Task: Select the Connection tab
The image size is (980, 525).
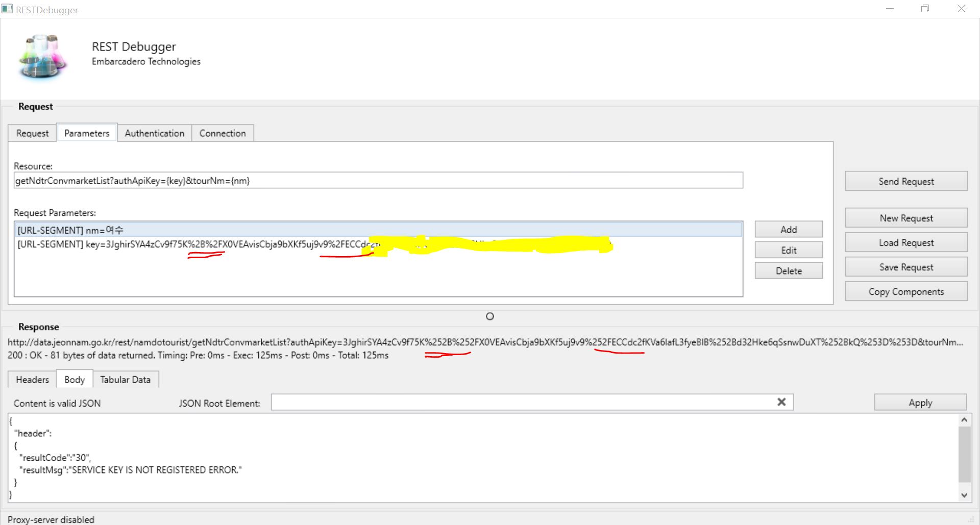Action: pyautogui.click(x=222, y=133)
